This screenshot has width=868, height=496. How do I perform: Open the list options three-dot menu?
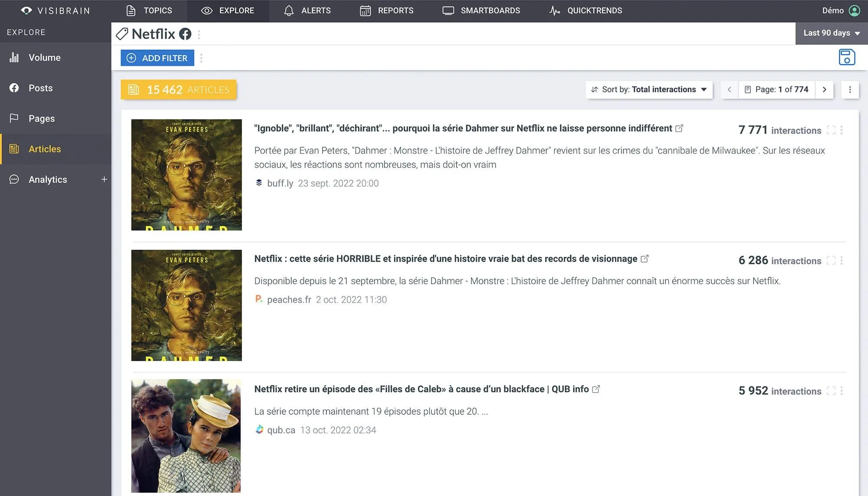[x=850, y=89]
